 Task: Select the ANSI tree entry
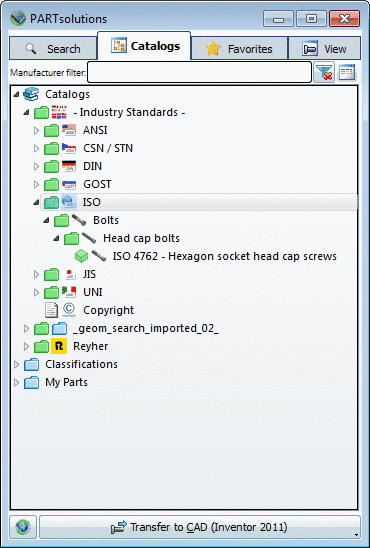95,130
